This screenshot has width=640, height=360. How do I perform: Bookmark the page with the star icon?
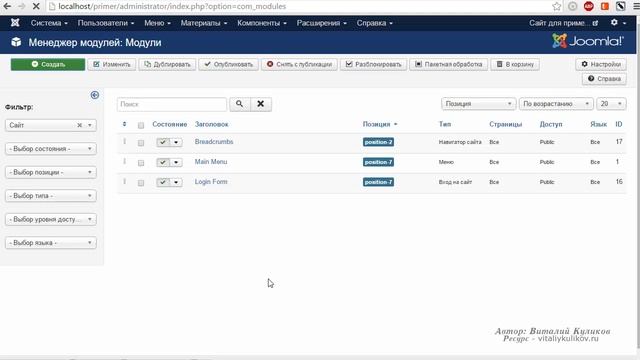(x=557, y=6)
